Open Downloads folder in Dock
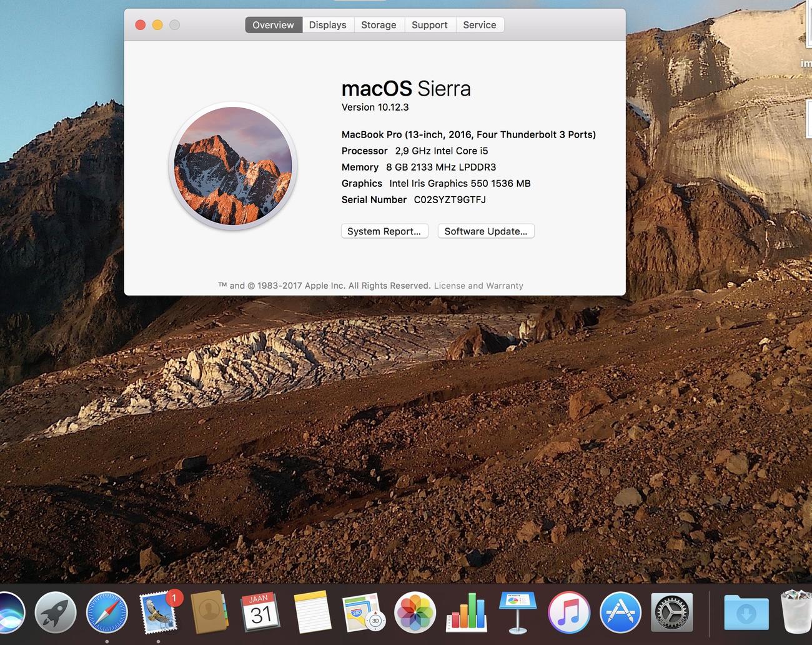The width and height of the screenshot is (812, 645). [746, 612]
